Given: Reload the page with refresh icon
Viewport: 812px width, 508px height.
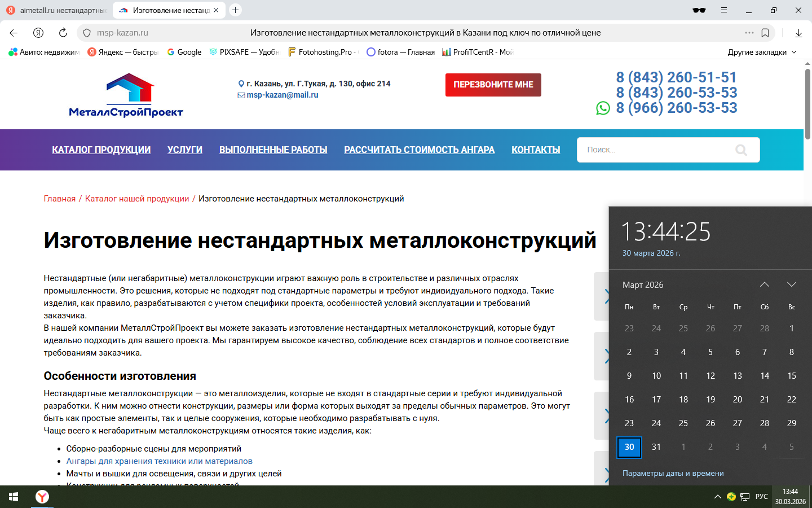Looking at the screenshot, I should [x=63, y=33].
